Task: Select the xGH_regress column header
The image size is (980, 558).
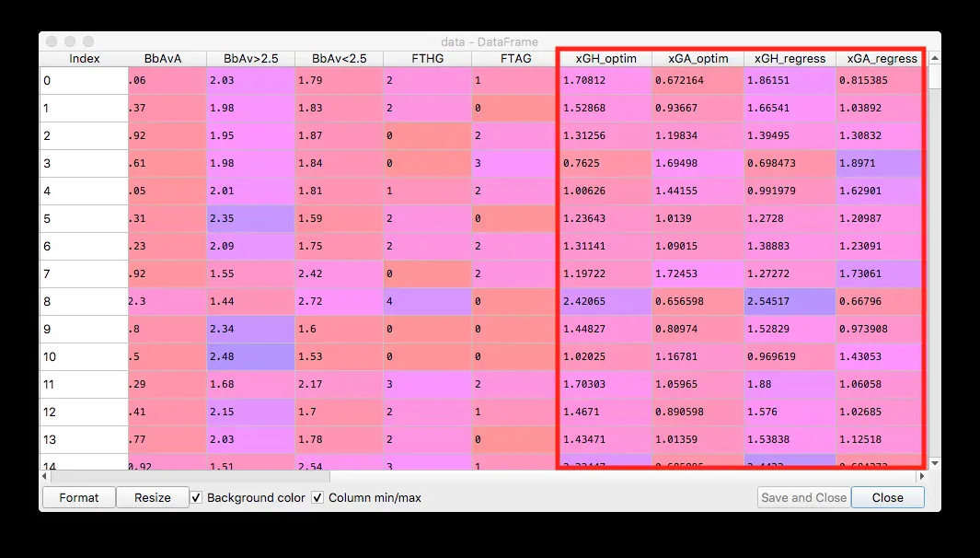Action: (x=790, y=59)
